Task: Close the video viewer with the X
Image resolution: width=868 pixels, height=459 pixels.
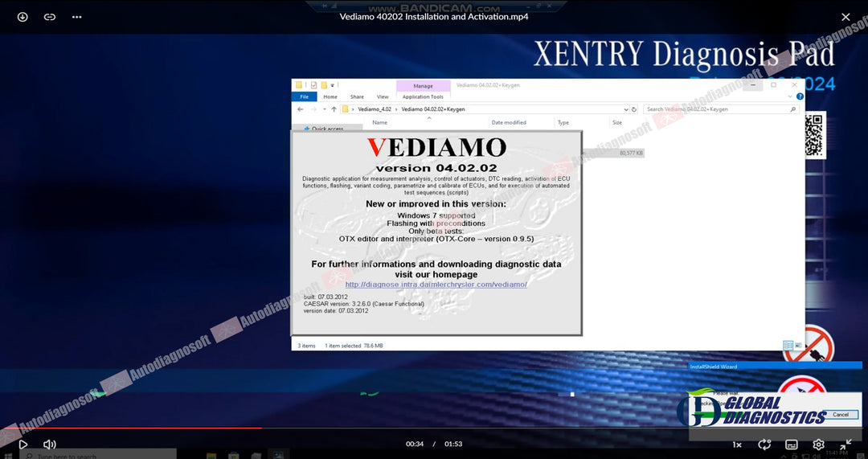Action: point(845,17)
